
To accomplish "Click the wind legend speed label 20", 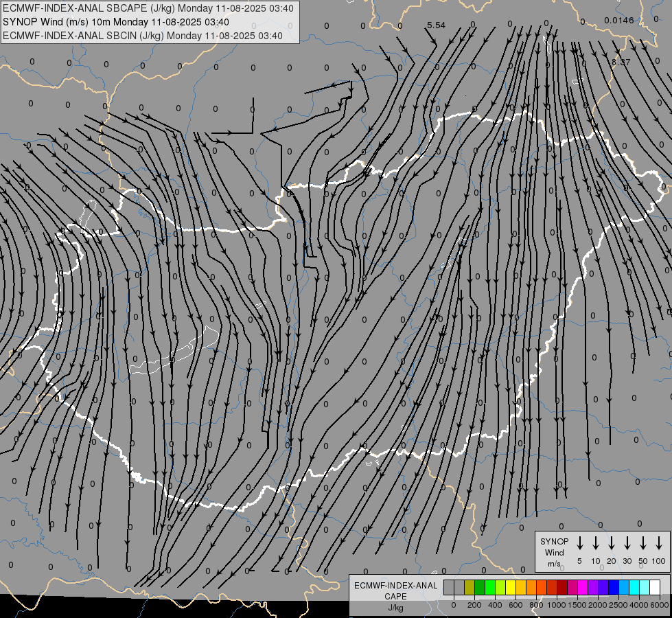I will pyautogui.click(x=611, y=561).
